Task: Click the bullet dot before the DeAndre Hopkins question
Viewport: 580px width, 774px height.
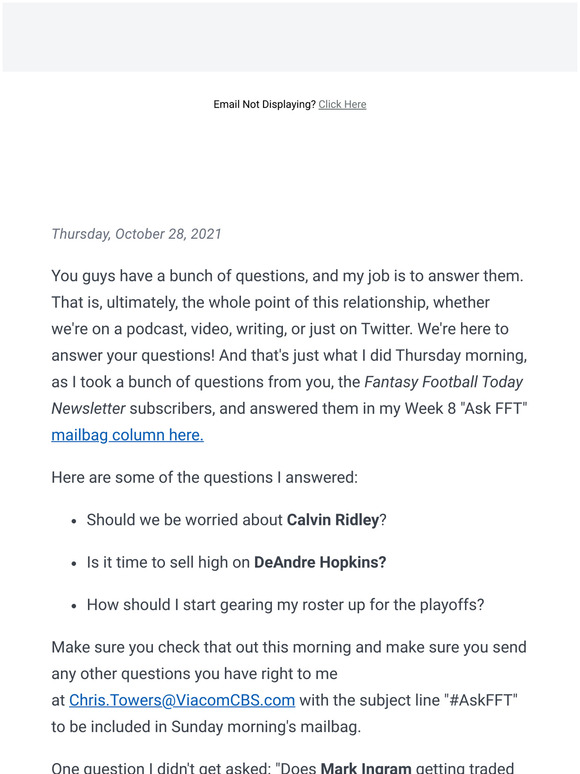Action: pyautogui.click(x=74, y=563)
